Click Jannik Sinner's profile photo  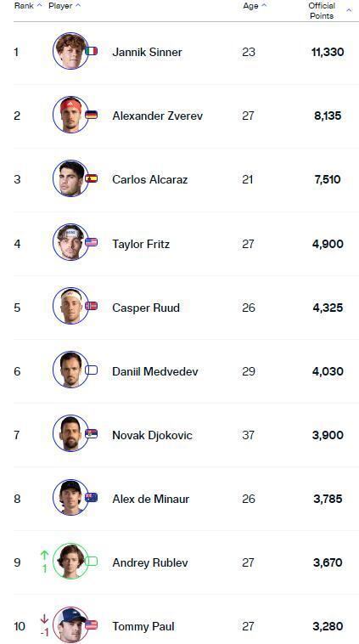(70, 51)
